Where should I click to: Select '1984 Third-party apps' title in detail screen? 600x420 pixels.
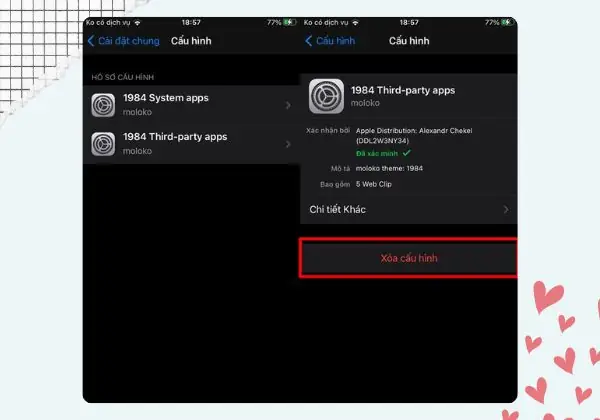click(403, 90)
